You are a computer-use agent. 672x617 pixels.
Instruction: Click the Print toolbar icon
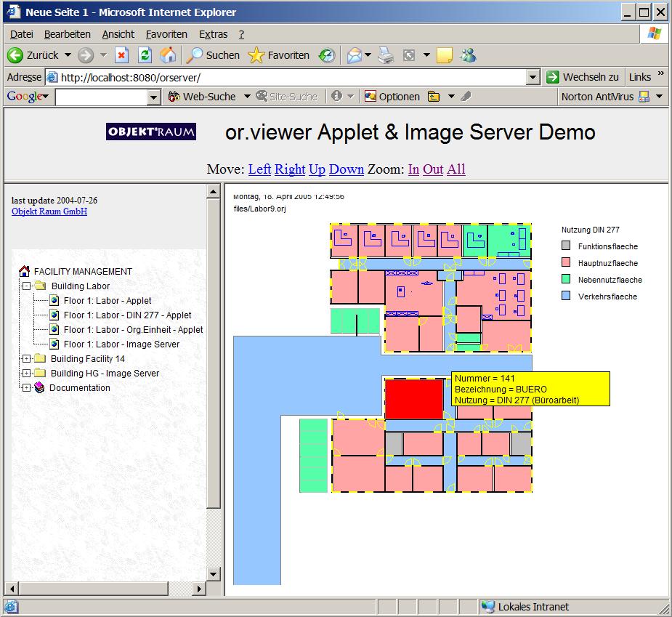tap(386, 55)
